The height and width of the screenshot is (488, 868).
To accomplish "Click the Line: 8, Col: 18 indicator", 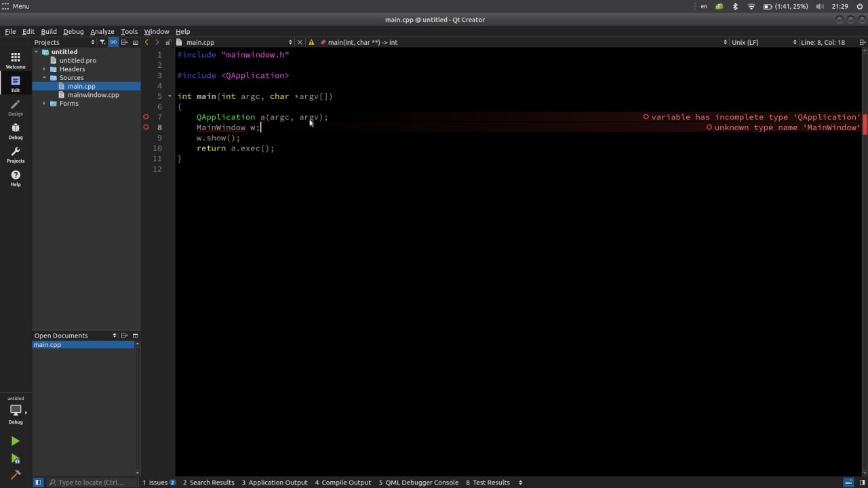I will (823, 42).
